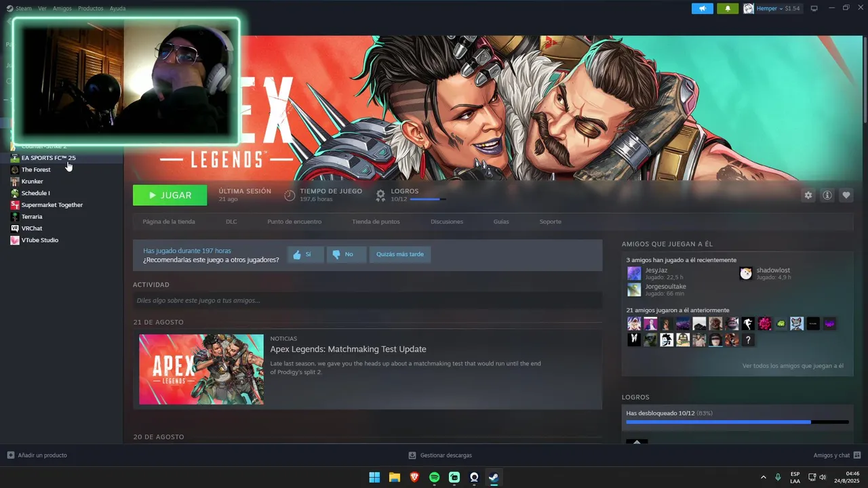Open Matchmaking Test Update news thumbnail
This screenshot has width=868, height=488.
tap(201, 369)
